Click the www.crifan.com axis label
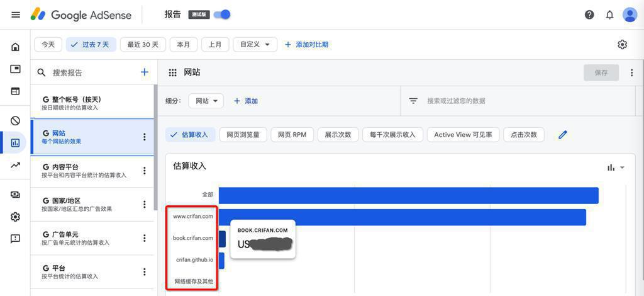The width and height of the screenshot is (644, 296). (x=193, y=216)
